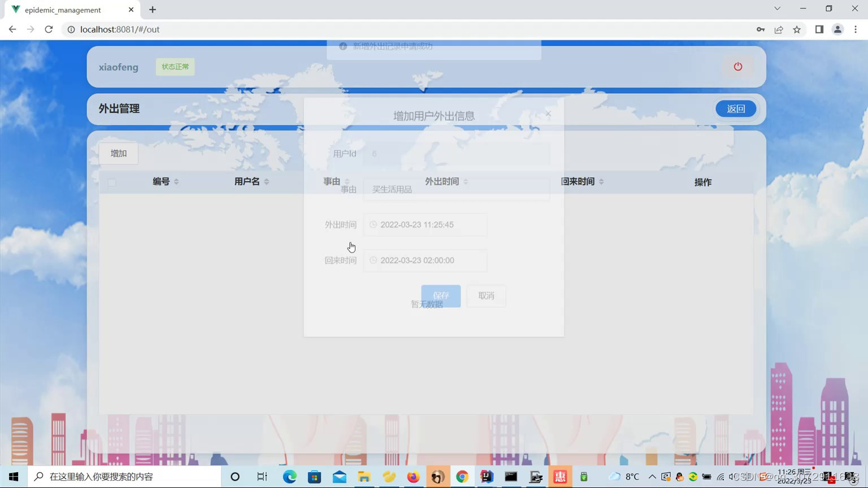Click the 取消 button in dialog

tap(486, 296)
